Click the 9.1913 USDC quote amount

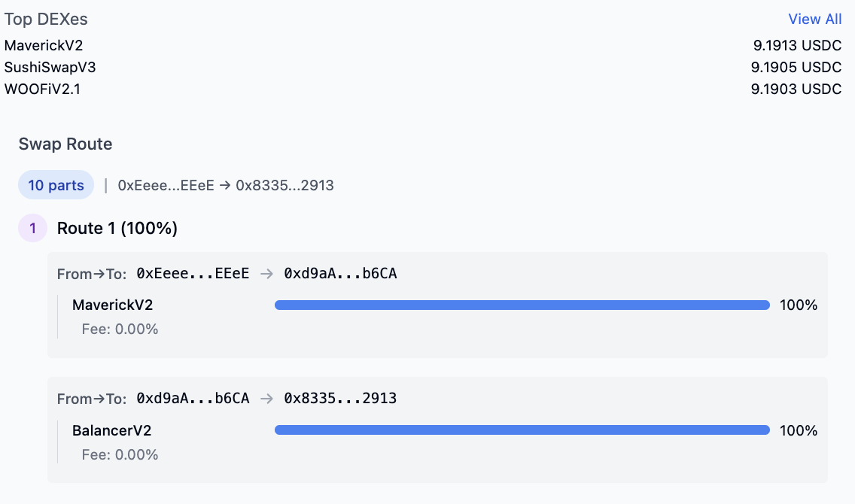coord(797,45)
